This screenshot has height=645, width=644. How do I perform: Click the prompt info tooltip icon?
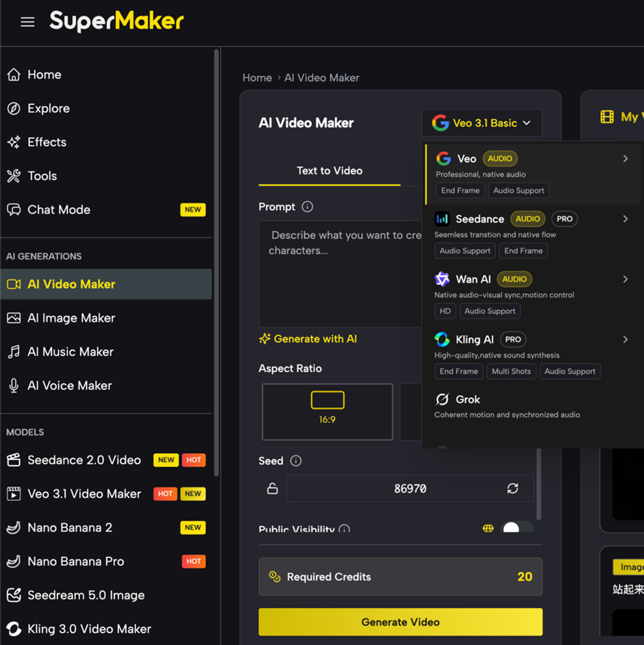[x=306, y=207]
